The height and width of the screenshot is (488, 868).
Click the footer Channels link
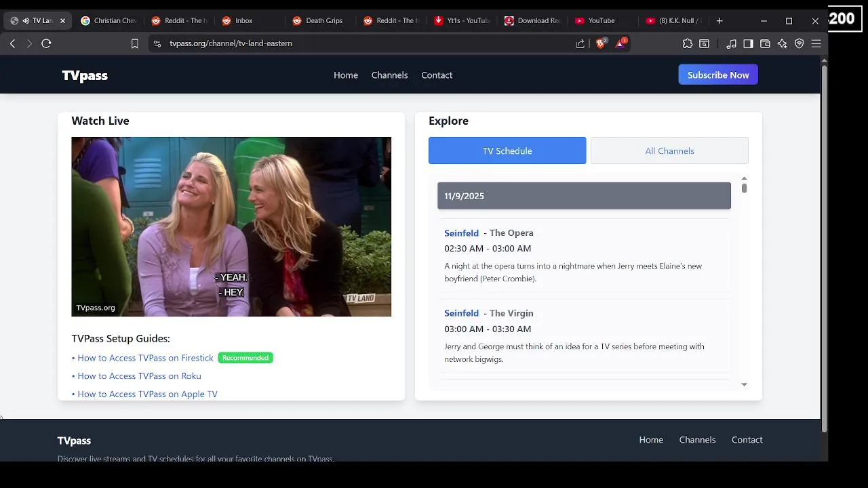(x=697, y=440)
